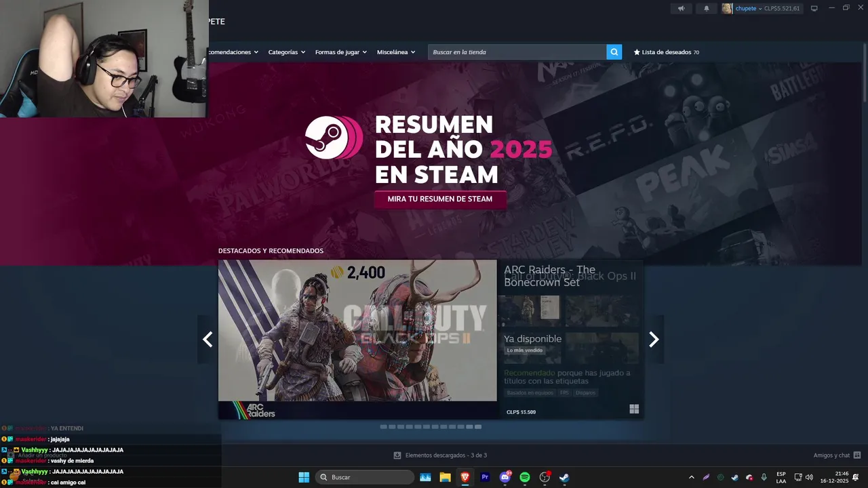Open the Steam notifications bell
The image size is (868, 488).
706,8
